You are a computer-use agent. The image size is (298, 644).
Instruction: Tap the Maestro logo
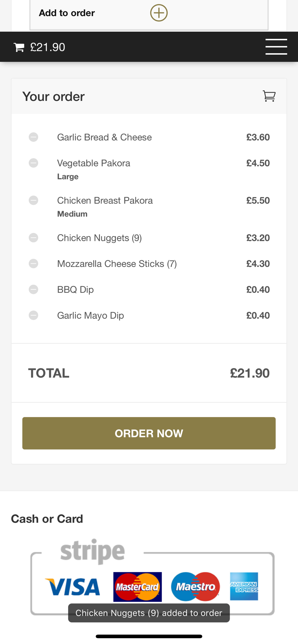point(195,587)
